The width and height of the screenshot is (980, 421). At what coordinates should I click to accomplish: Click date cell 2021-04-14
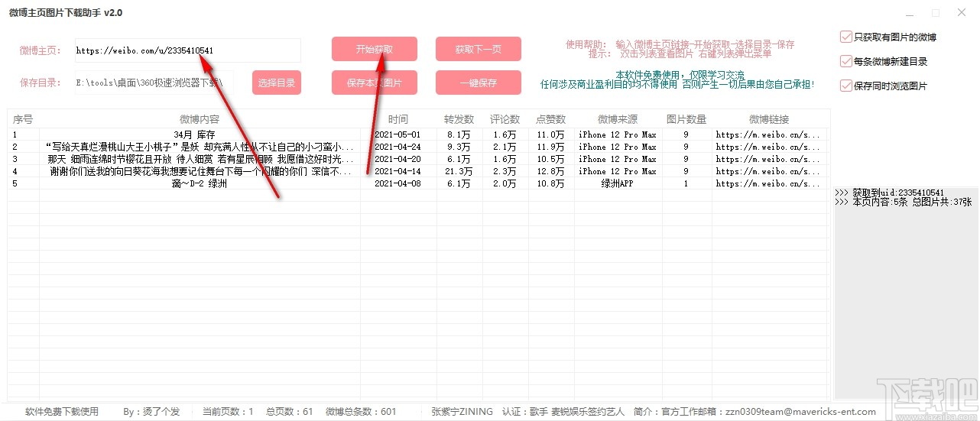398,171
